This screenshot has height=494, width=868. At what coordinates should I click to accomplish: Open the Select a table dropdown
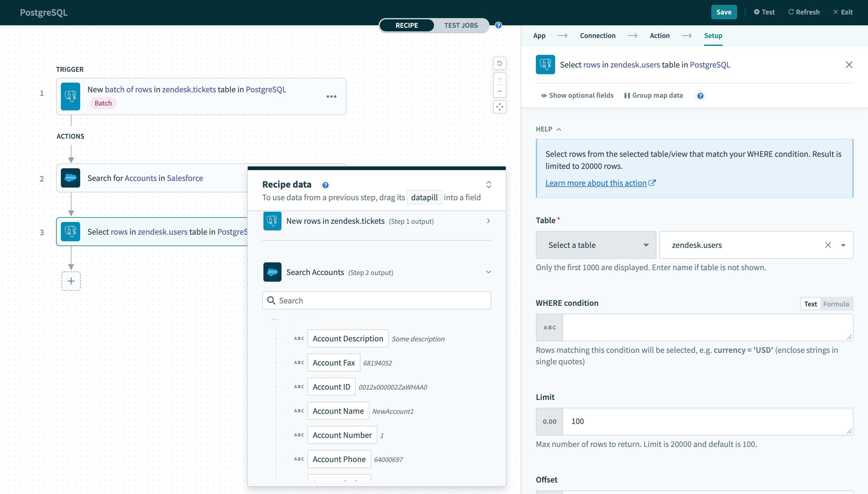click(596, 245)
